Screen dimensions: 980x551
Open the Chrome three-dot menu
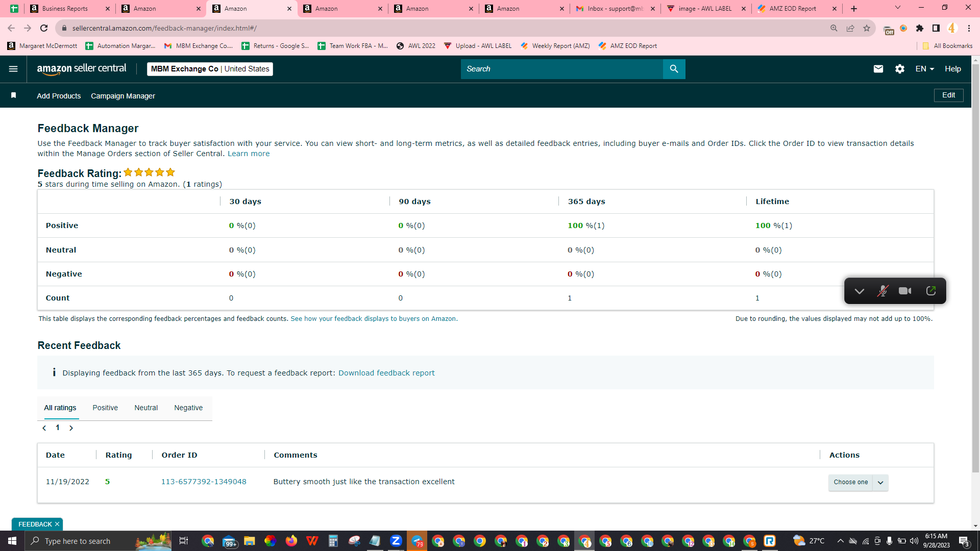(x=969, y=28)
